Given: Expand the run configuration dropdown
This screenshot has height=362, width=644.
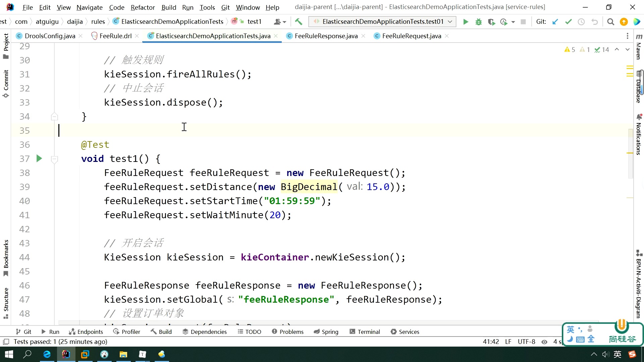Looking at the screenshot, I should tap(450, 22).
